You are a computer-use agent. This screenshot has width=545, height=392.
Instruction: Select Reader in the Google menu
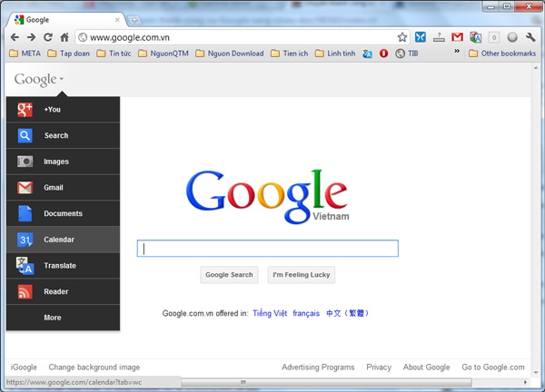[63, 291]
